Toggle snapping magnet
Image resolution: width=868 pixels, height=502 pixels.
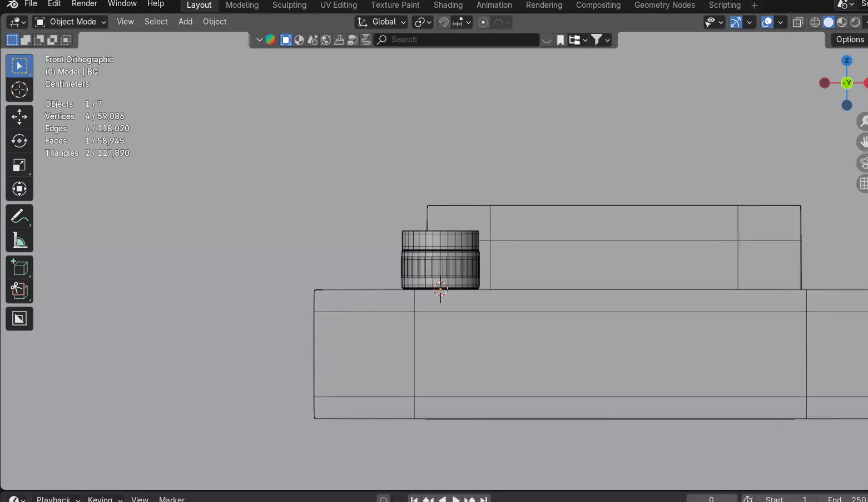click(444, 22)
